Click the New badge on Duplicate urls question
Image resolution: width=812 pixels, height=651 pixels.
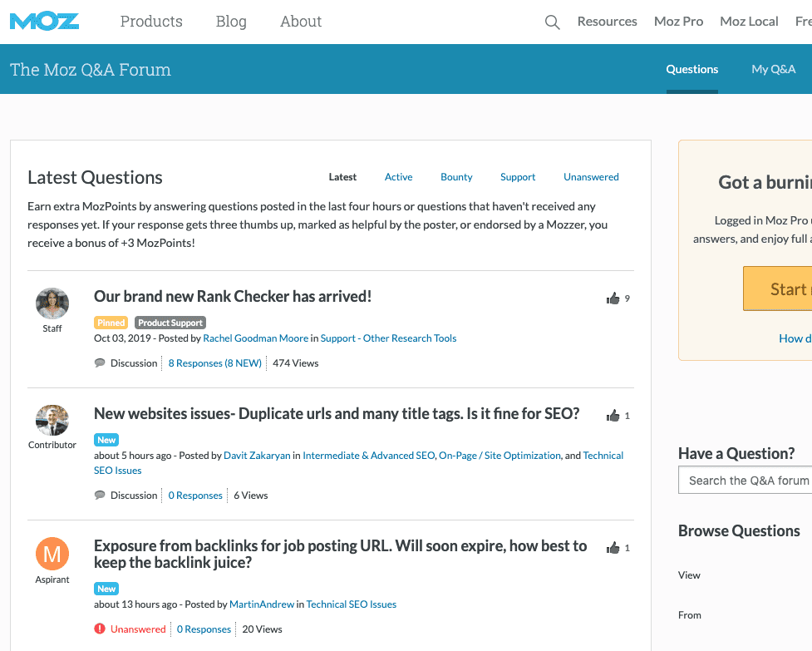[106, 440]
